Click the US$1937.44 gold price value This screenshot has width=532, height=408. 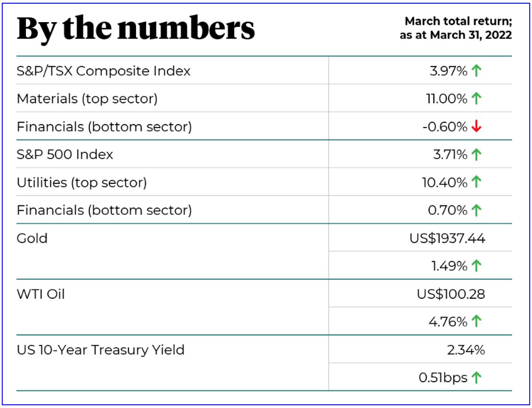pyautogui.click(x=447, y=238)
